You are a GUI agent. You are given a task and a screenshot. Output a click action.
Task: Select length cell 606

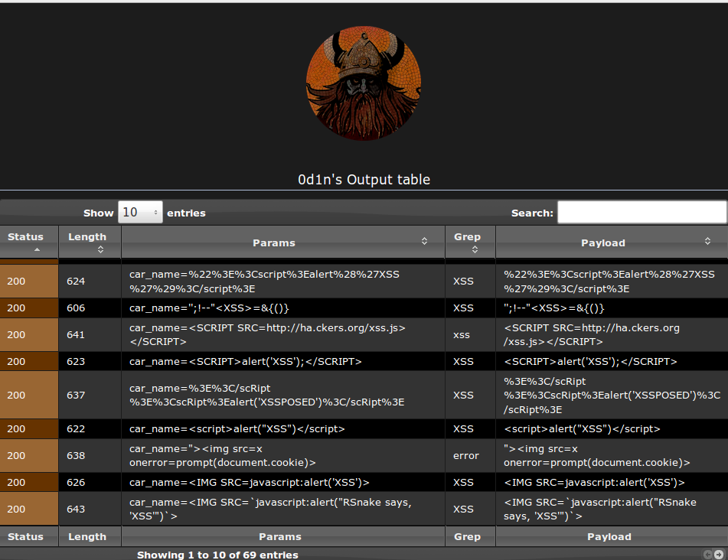90,308
